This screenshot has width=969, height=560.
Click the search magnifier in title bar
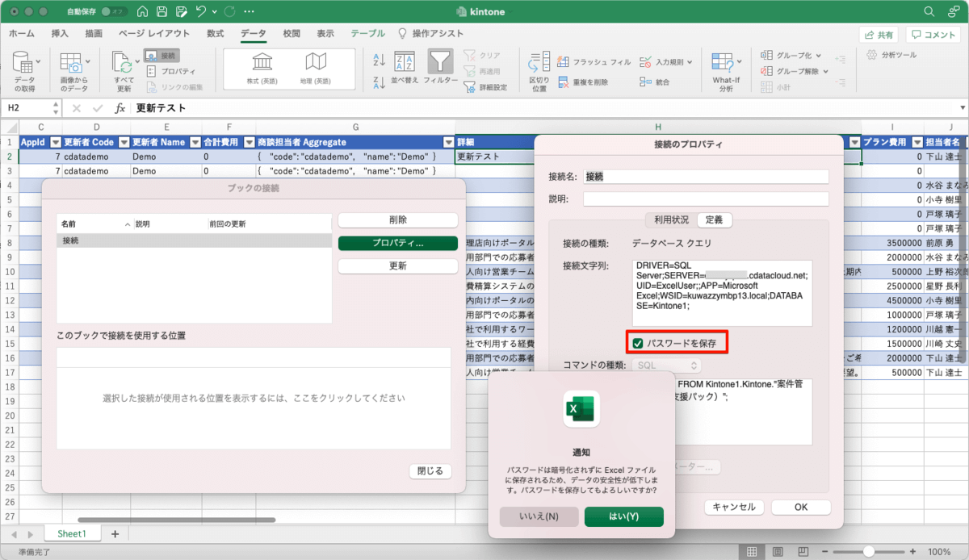(929, 12)
